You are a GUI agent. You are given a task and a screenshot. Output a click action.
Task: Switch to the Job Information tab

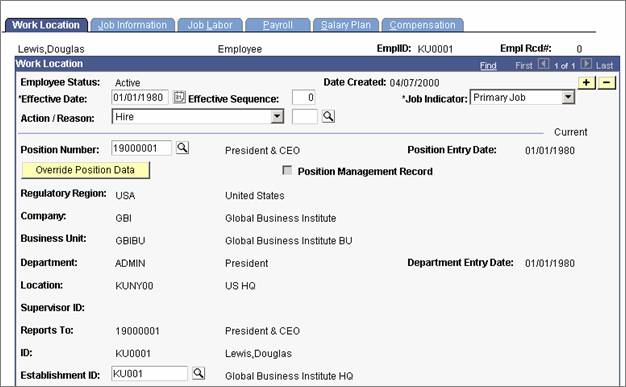133,25
